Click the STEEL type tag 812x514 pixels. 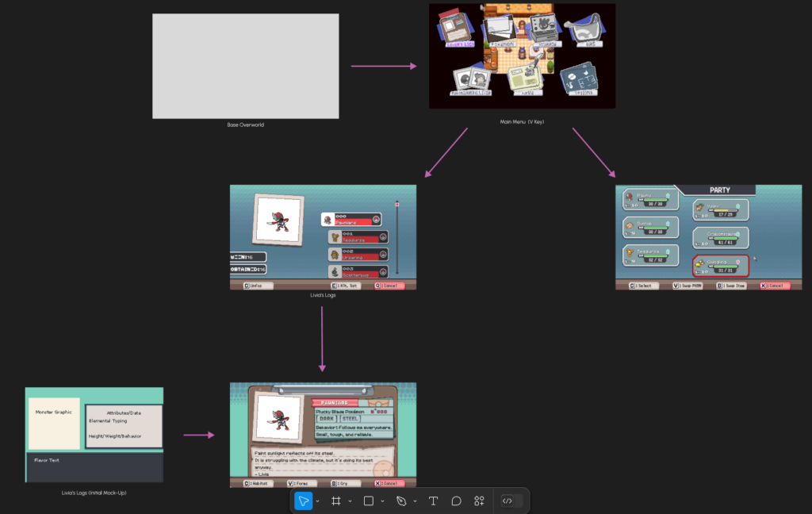coord(350,419)
